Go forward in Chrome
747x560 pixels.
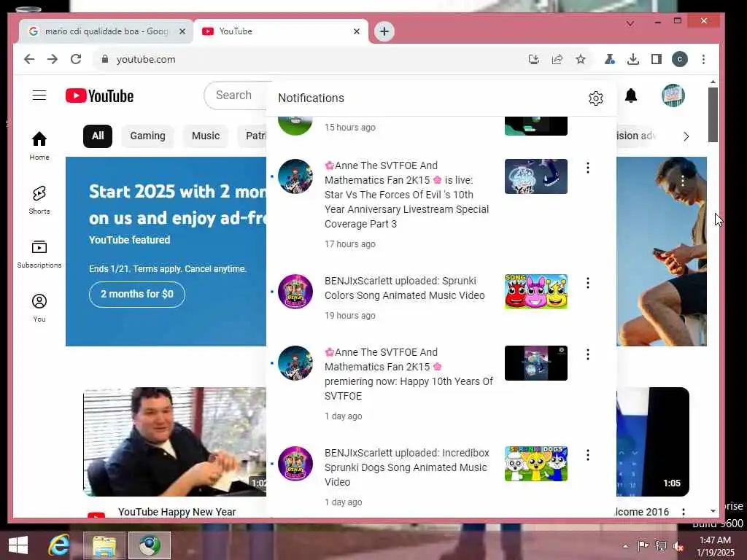coord(53,59)
